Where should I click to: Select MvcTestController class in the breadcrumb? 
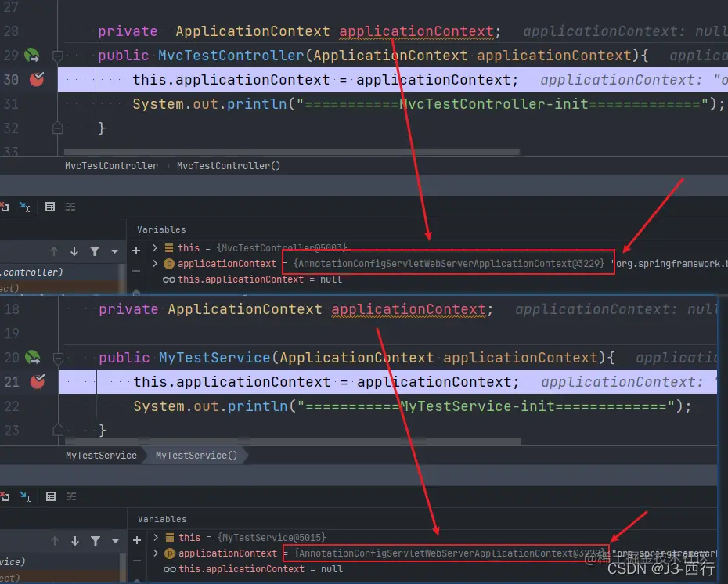(x=111, y=166)
